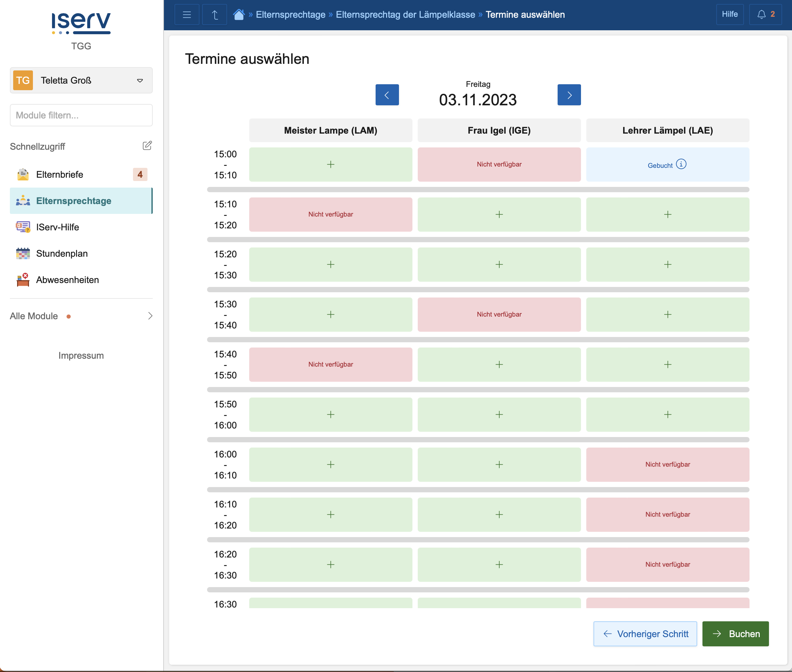Click the Module filtern input field

(x=81, y=115)
